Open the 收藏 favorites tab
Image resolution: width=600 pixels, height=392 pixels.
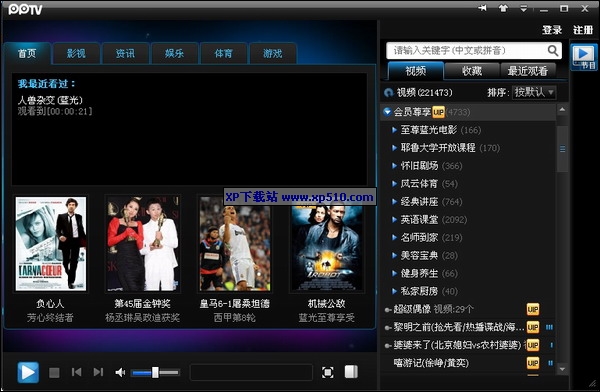tap(472, 71)
